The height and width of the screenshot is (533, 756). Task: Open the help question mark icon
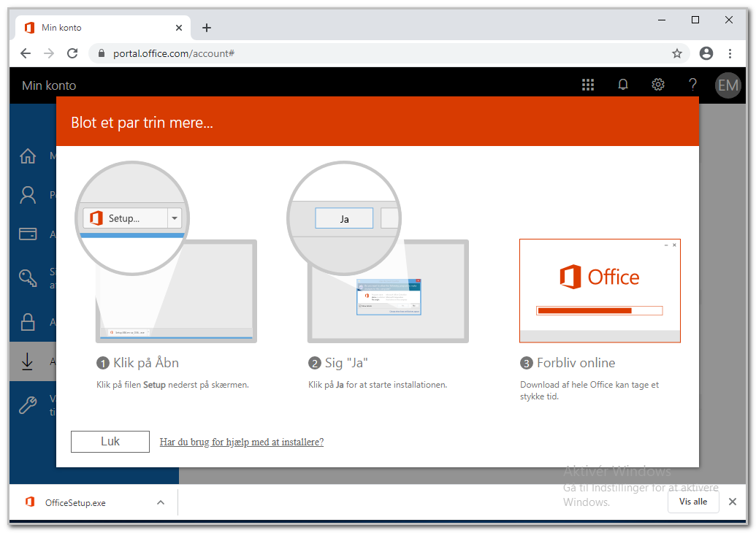pos(693,85)
